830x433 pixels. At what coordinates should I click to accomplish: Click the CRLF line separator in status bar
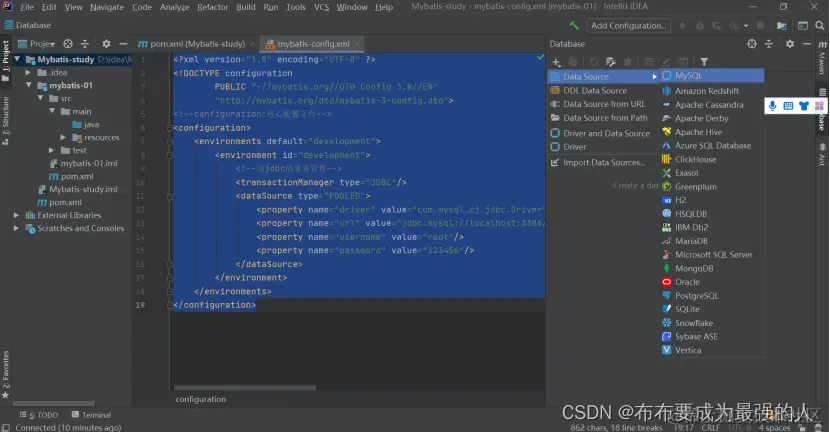pyautogui.click(x=711, y=428)
